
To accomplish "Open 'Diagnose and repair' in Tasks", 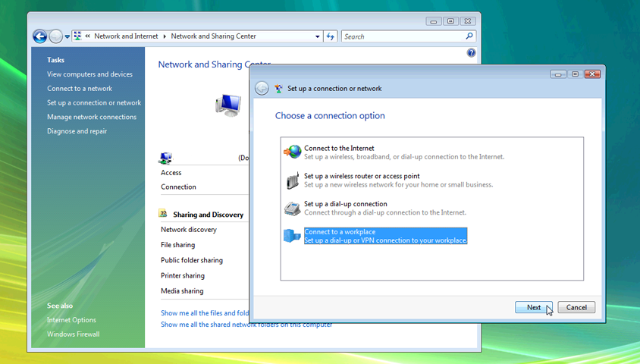I will 77,131.
